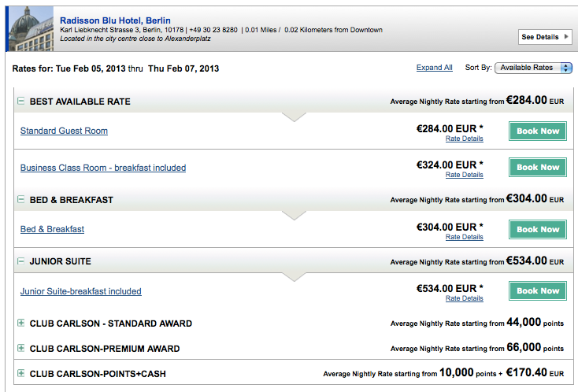
Task: Open Junior Suite-breakfast included link
Action: click(x=81, y=291)
